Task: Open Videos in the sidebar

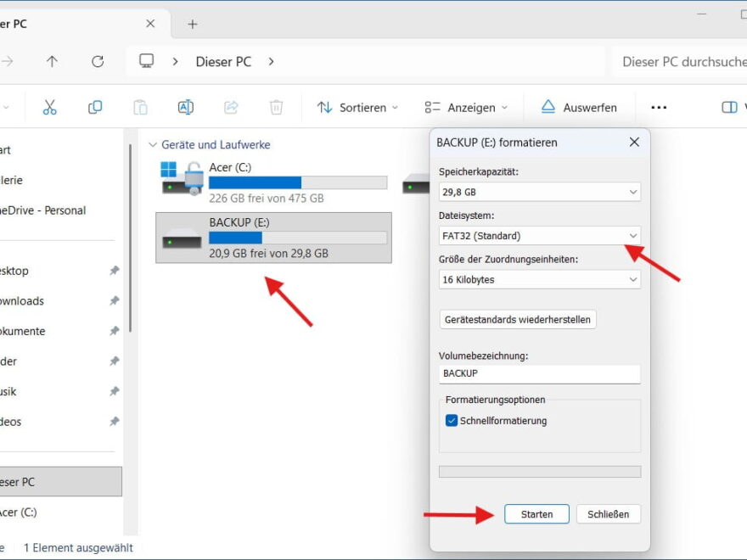Action: point(10,422)
